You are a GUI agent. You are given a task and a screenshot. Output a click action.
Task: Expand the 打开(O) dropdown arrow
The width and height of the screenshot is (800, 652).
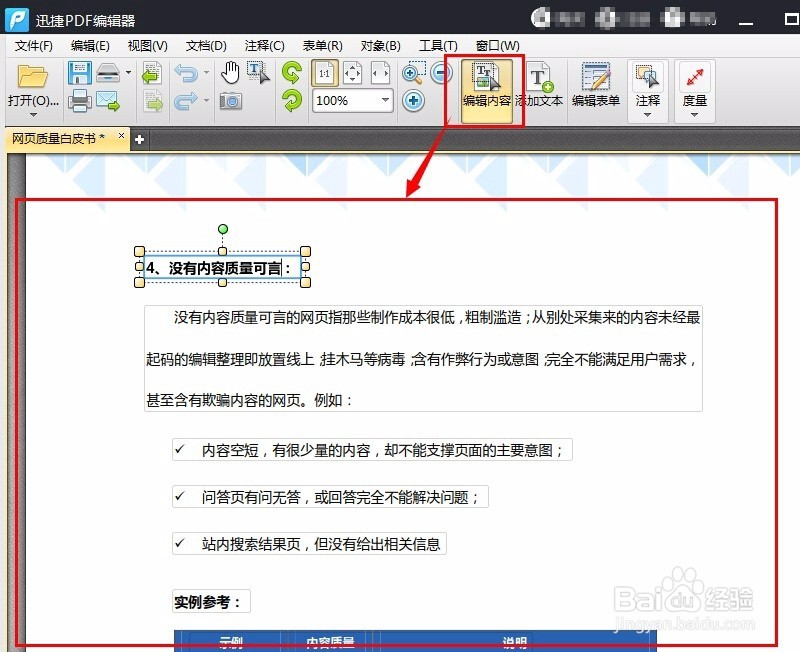pyautogui.click(x=33, y=115)
